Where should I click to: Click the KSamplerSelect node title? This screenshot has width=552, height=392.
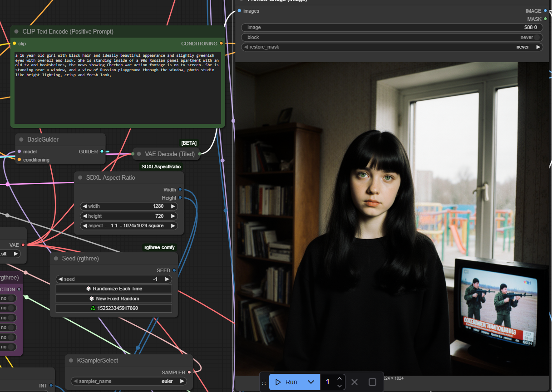pos(98,360)
